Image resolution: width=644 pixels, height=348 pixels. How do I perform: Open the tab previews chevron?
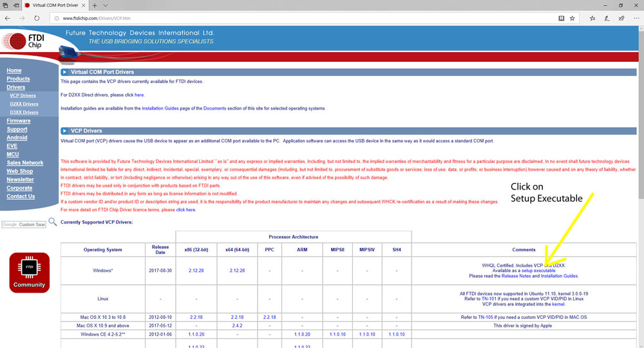[105, 5]
